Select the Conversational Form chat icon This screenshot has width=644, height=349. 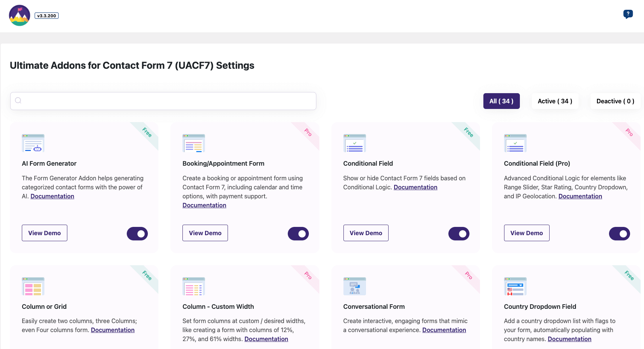(354, 286)
